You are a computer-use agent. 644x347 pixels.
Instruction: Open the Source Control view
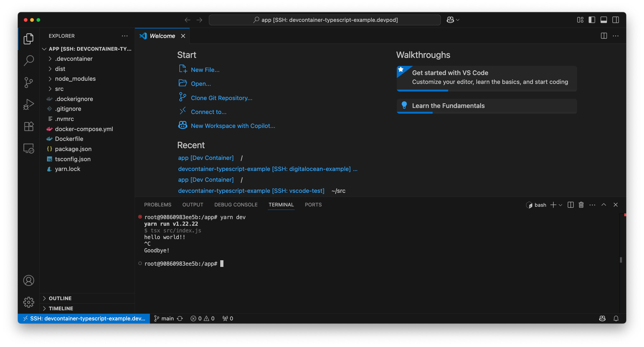29,82
